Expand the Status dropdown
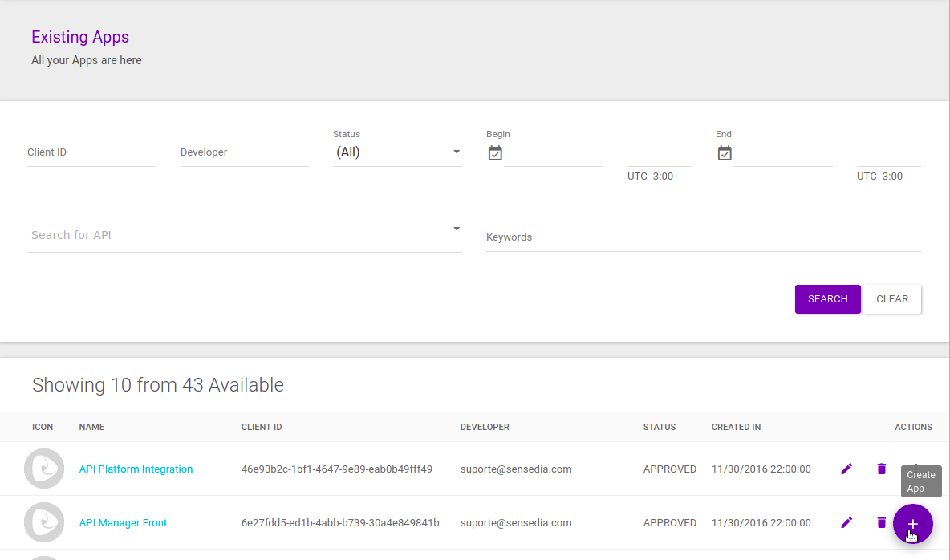Viewport: 950px width, 560px height. pos(397,152)
